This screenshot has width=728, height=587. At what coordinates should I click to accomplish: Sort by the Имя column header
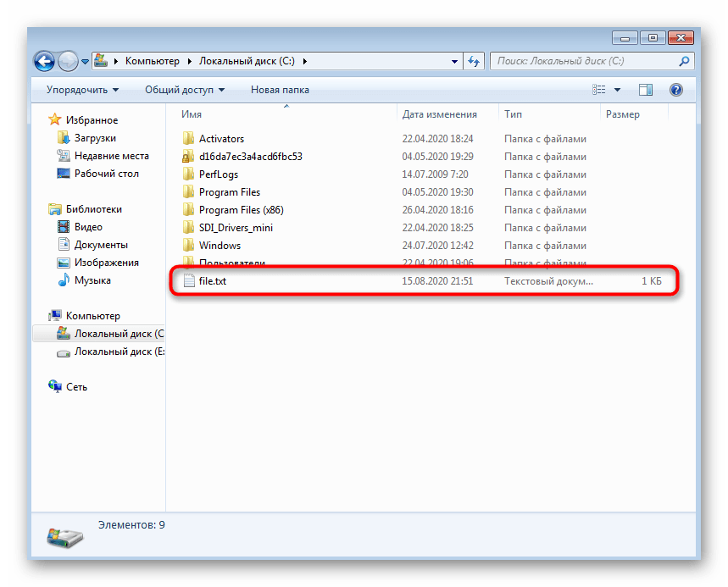point(192,114)
